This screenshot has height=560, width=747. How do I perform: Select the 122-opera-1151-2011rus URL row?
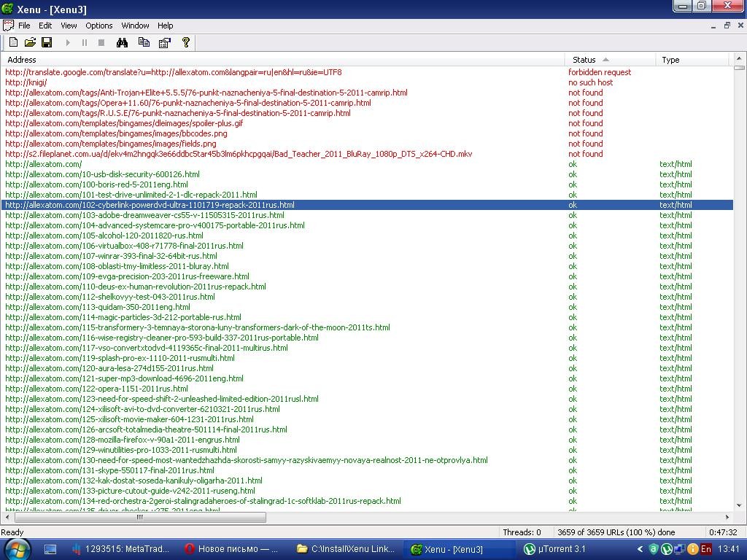tap(367, 389)
